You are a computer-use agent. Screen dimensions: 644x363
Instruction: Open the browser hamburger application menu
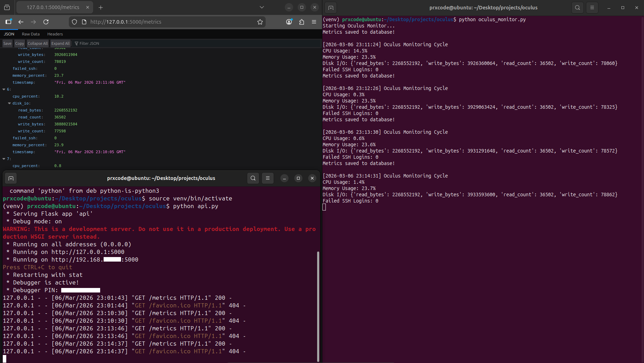(x=314, y=22)
